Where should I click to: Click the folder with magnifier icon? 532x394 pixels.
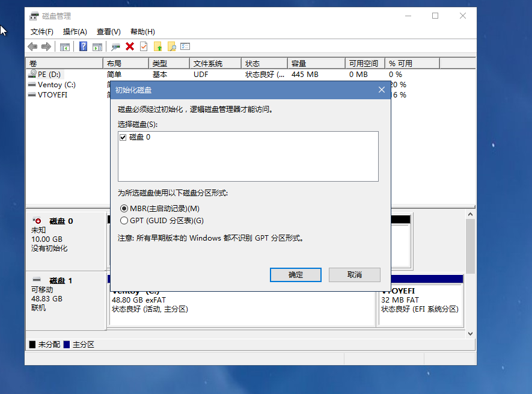tap(172, 46)
